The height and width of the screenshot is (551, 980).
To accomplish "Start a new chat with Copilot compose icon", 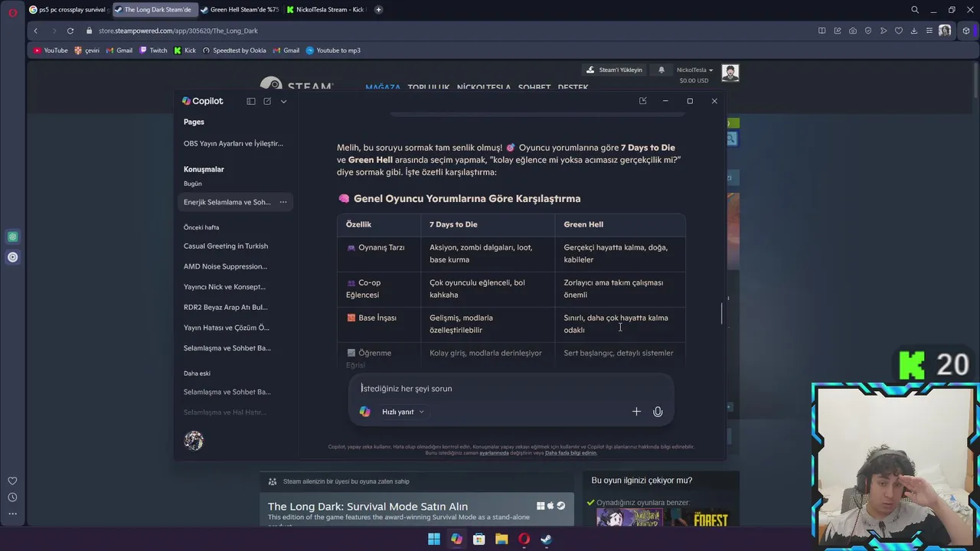I will point(267,101).
